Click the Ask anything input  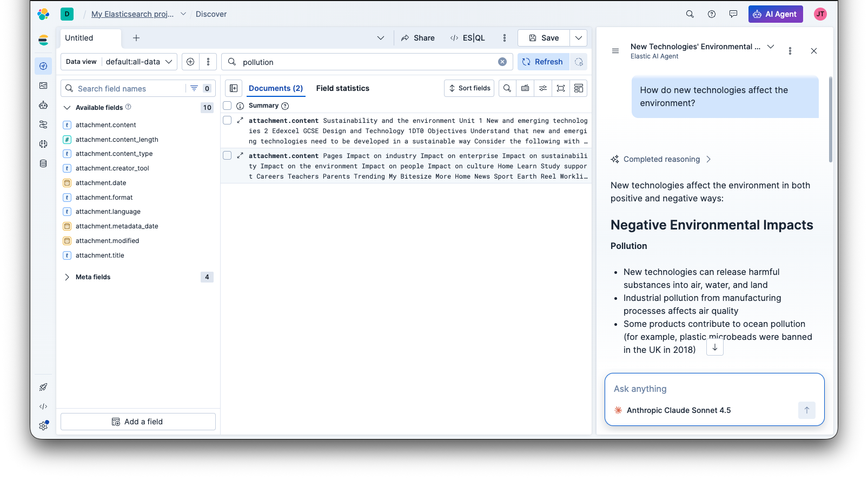point(714,389)
